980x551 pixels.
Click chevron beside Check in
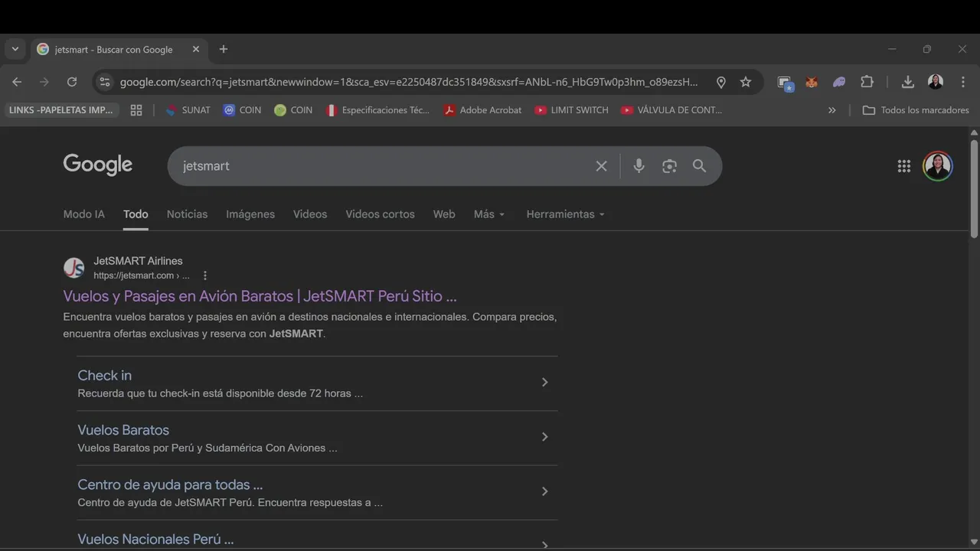[544, 382]
